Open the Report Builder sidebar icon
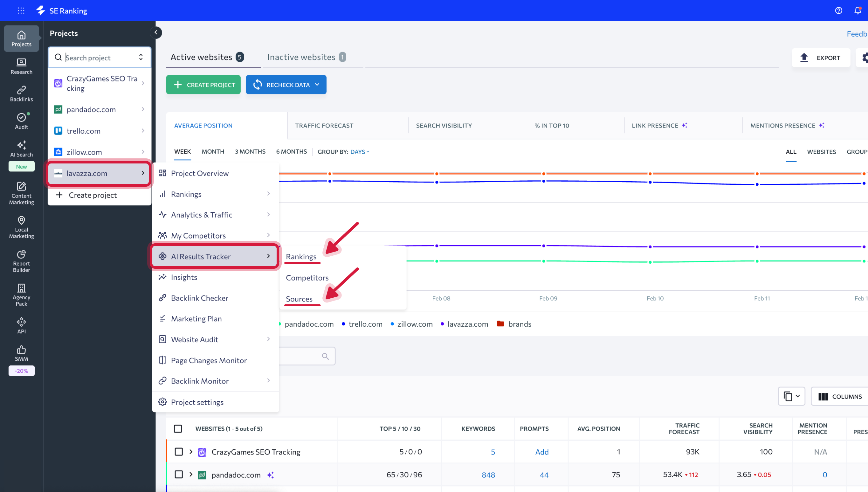This screenshot has width=868, height=492. point(21,260)
